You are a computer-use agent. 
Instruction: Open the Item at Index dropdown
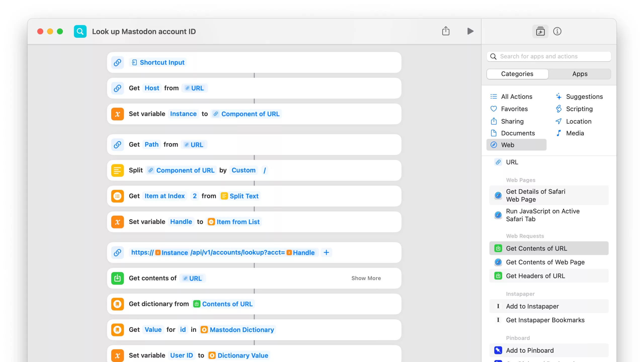(x=165, y=196)
